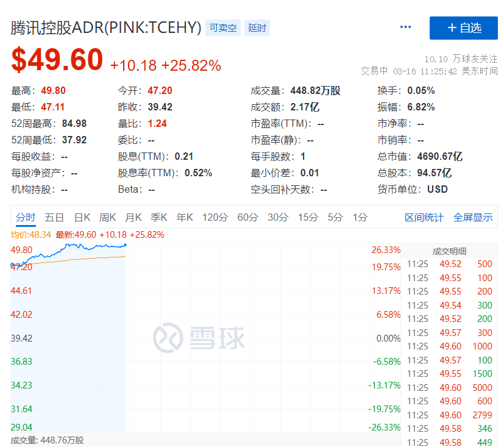Image resolution: width=504 pixels, height=447 pixels.
Task: Click the current price $49.60
Action: [57, 60]
